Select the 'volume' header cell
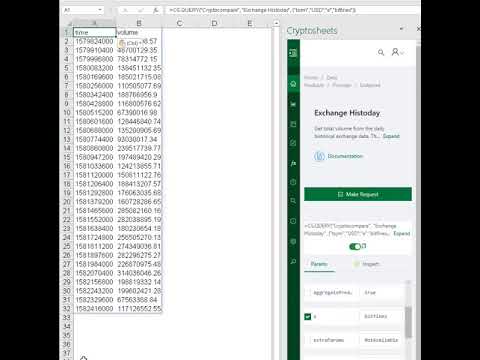480x360 pixels. [139, 32]
